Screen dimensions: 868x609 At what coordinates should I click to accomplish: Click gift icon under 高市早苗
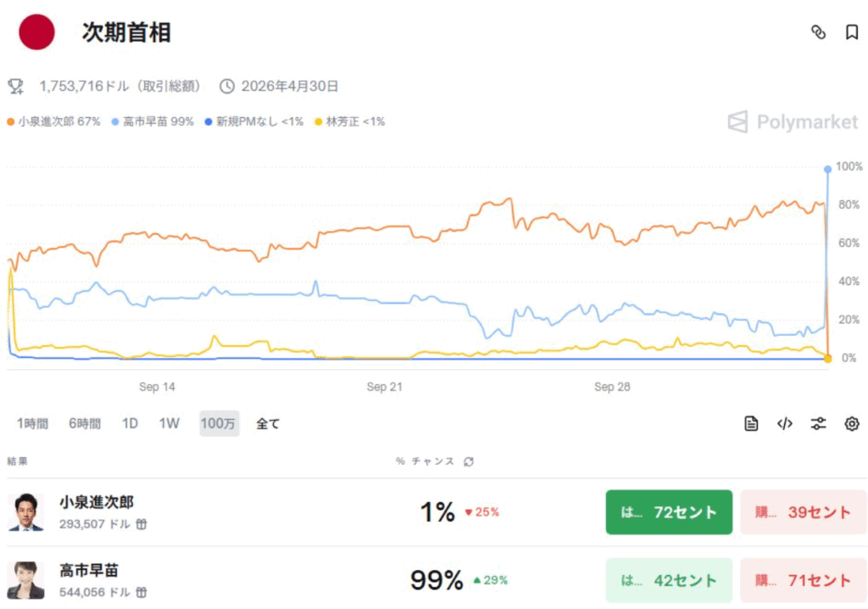[x=142, y=592]
